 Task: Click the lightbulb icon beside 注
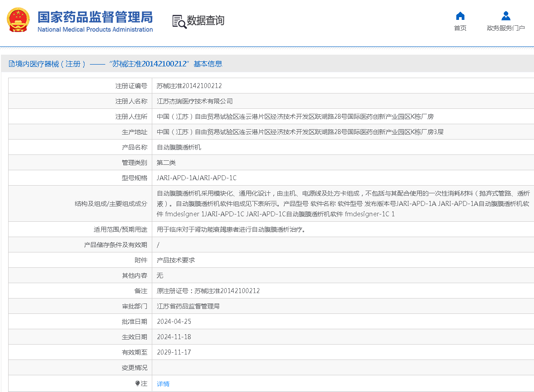(137, 383)
